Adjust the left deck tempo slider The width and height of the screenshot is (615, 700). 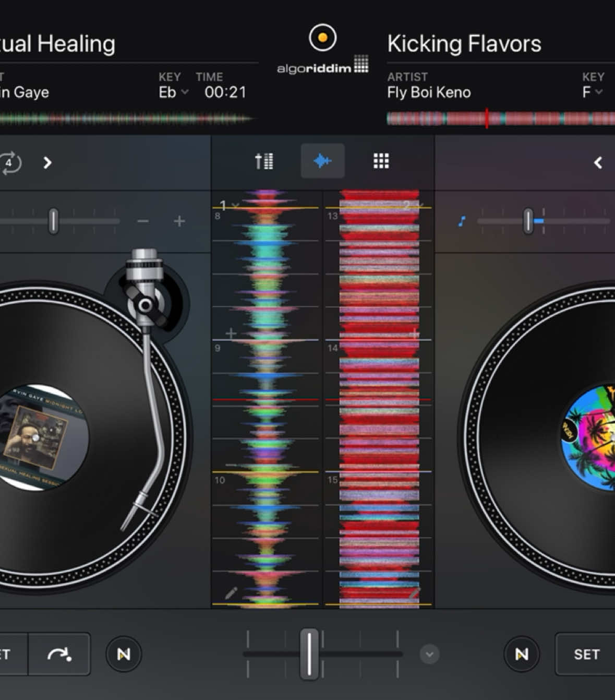tap(53, 221)
